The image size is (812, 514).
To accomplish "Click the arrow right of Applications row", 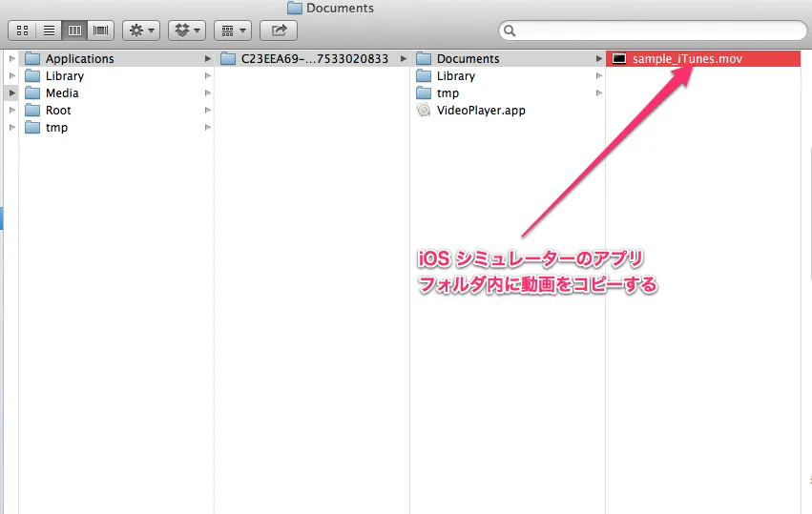I will click(x=208, y=58).
